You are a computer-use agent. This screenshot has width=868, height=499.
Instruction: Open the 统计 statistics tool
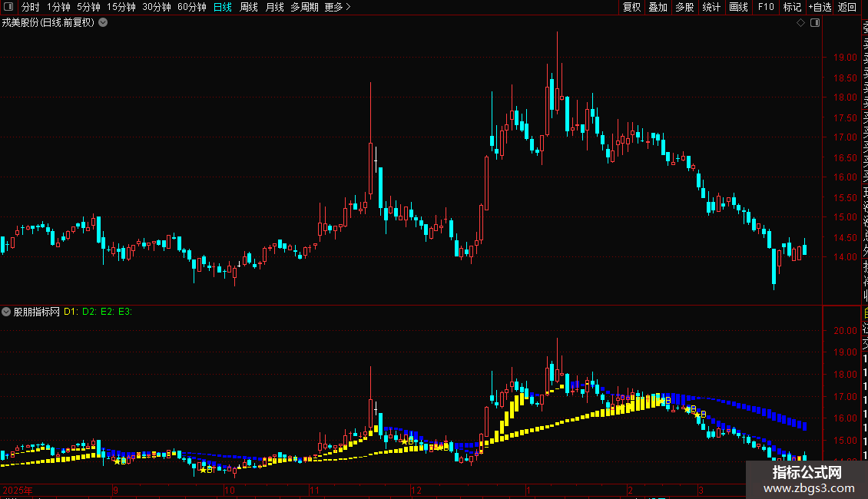(x=711, y=7)
